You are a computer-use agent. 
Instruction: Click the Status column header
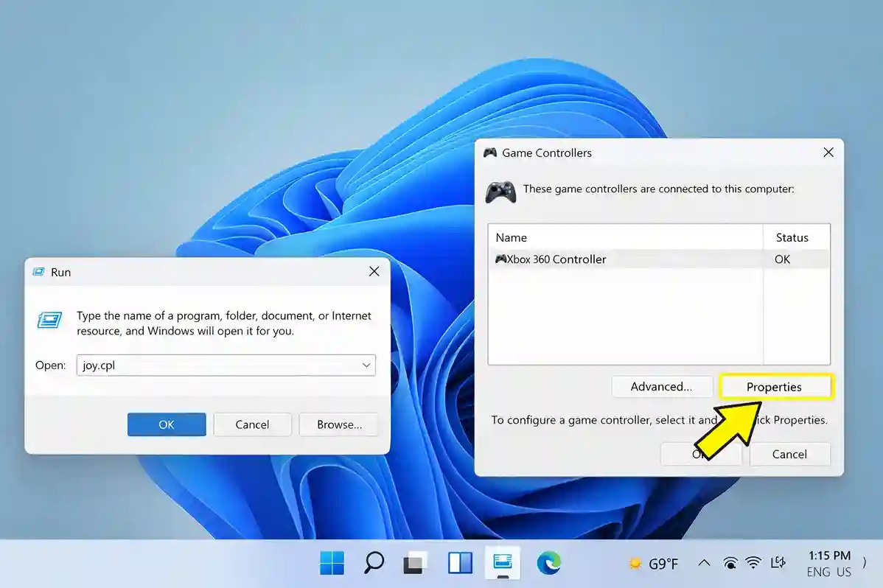point(795,237)
